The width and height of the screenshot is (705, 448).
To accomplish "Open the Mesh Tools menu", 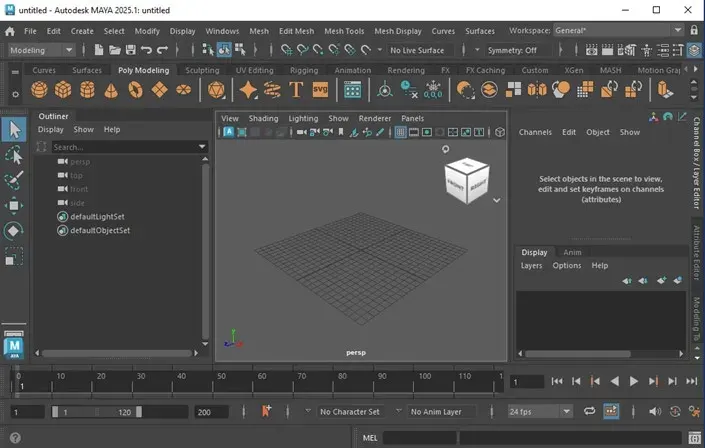I will tap(344, 31).
